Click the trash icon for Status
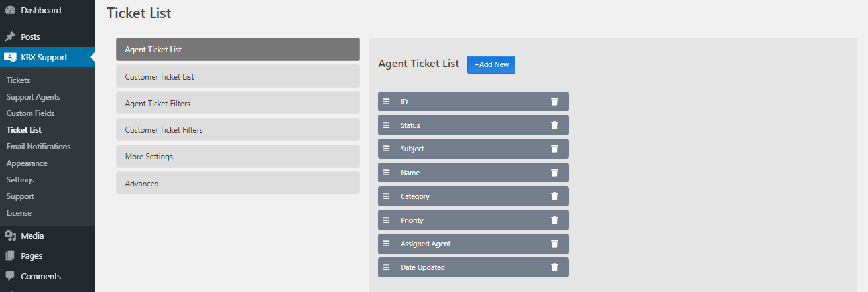The width and height of the screenshot is (868, 292). [554, 125]
